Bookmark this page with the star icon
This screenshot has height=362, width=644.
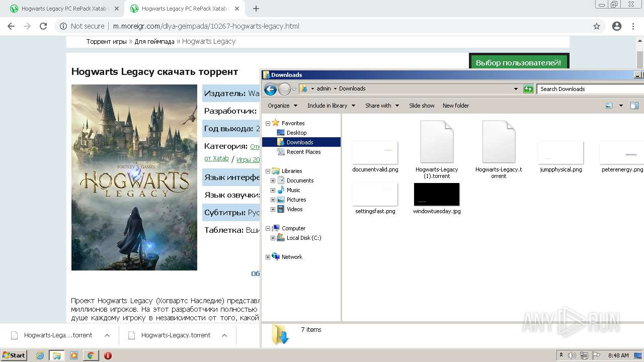[597, 26]
